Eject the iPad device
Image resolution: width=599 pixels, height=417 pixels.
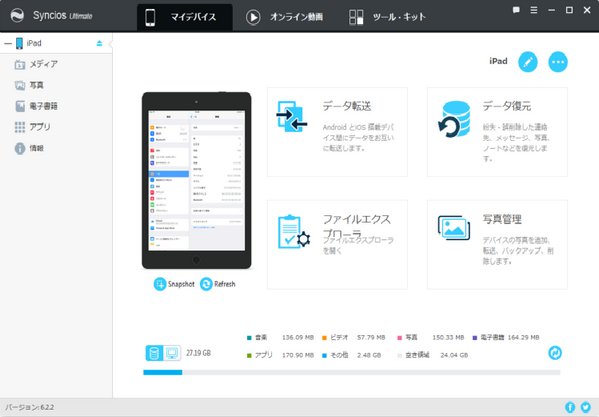[99, 43]
